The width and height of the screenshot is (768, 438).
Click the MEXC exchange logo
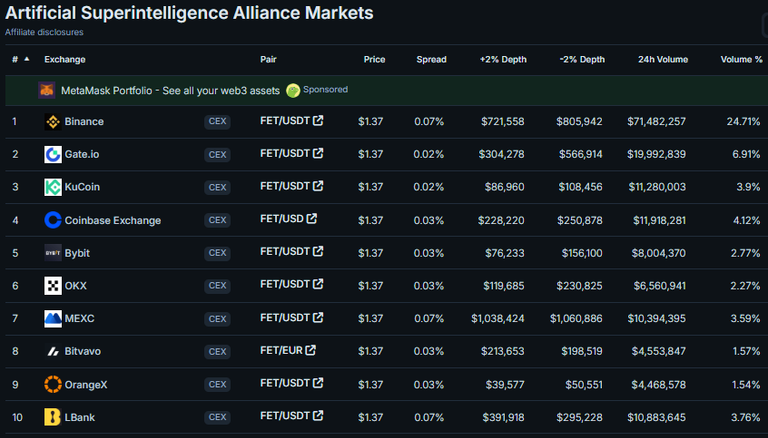[x=53, y=318]
